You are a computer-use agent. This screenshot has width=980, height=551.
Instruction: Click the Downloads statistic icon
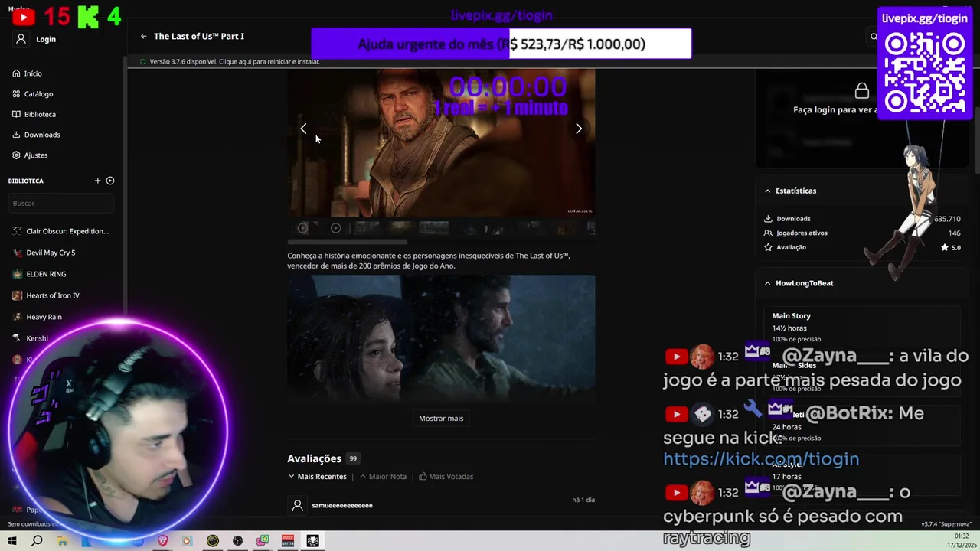click(x=768, y=219)
